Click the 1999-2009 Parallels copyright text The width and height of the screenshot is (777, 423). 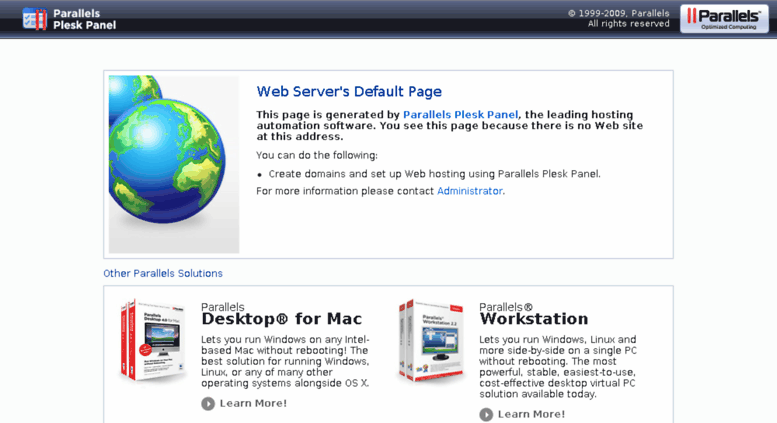coord(618,18)
